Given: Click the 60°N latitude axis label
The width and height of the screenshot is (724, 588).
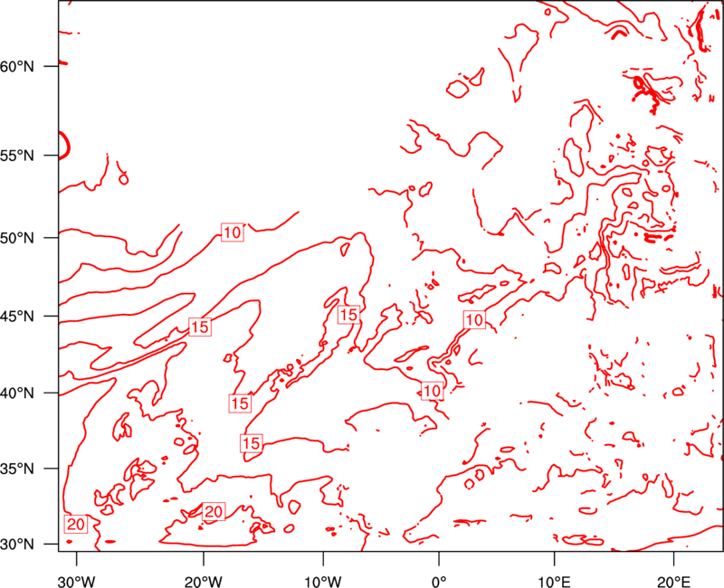Looking at the screenshot, I should pyautogui.click(x=17, y=66).
